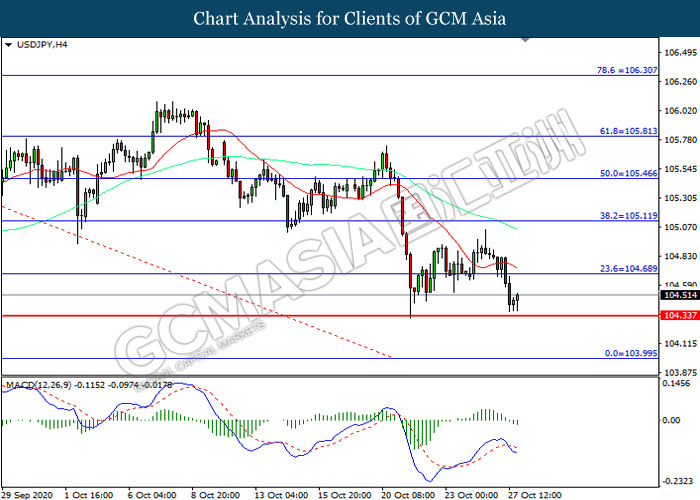
Task: Click the current price tag 104.514
Action: (680, 295)
